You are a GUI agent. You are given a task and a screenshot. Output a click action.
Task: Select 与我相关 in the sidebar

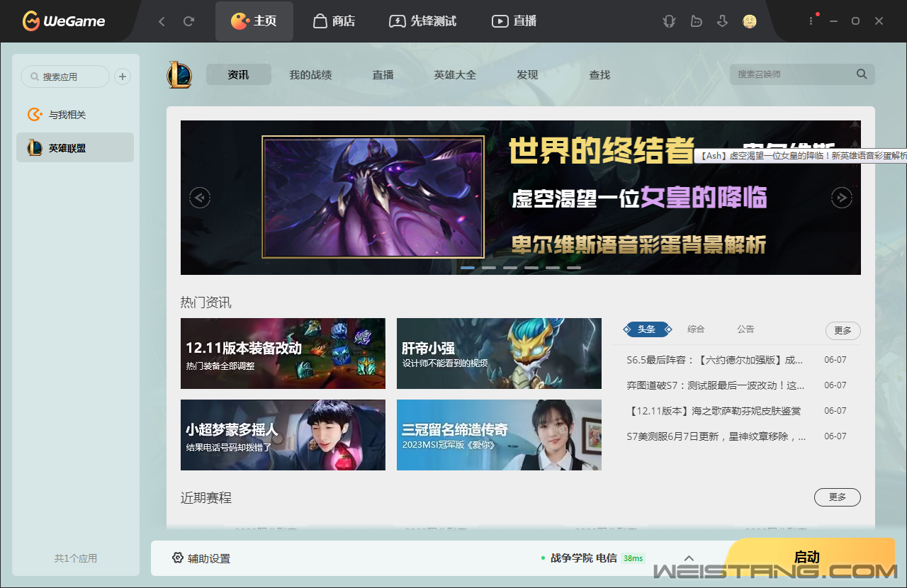click(75, 115)
